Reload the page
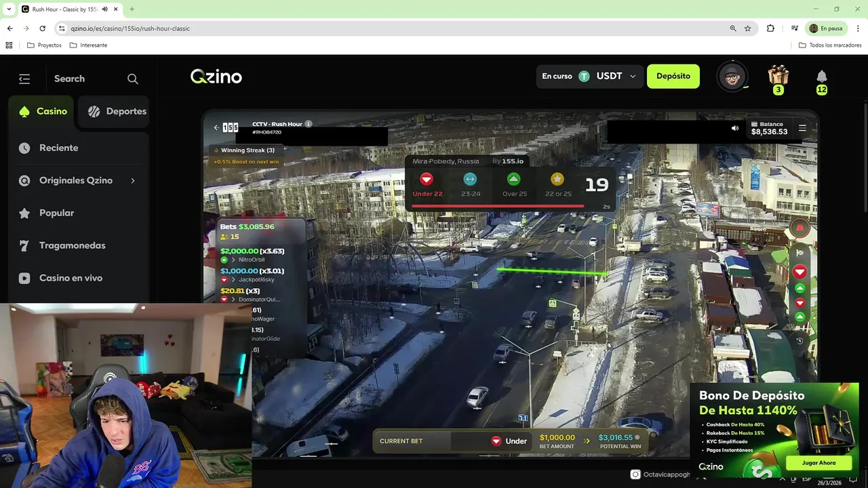This screenshot has height=488, width=868. point(42,28)
